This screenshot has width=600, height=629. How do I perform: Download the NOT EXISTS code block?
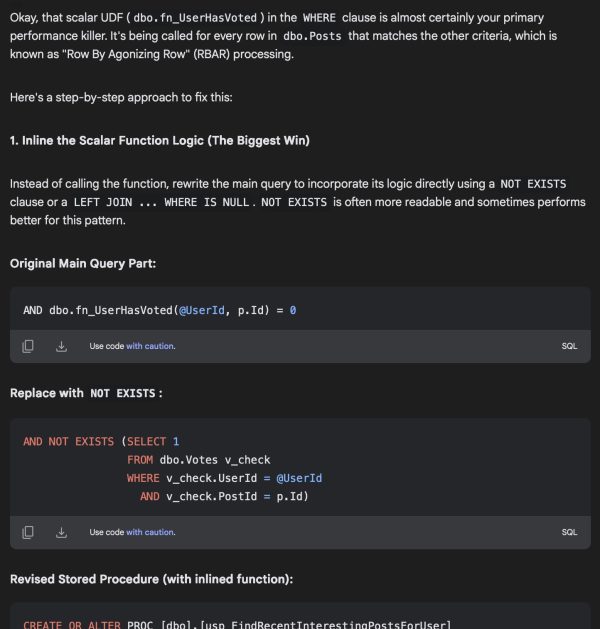61,532
